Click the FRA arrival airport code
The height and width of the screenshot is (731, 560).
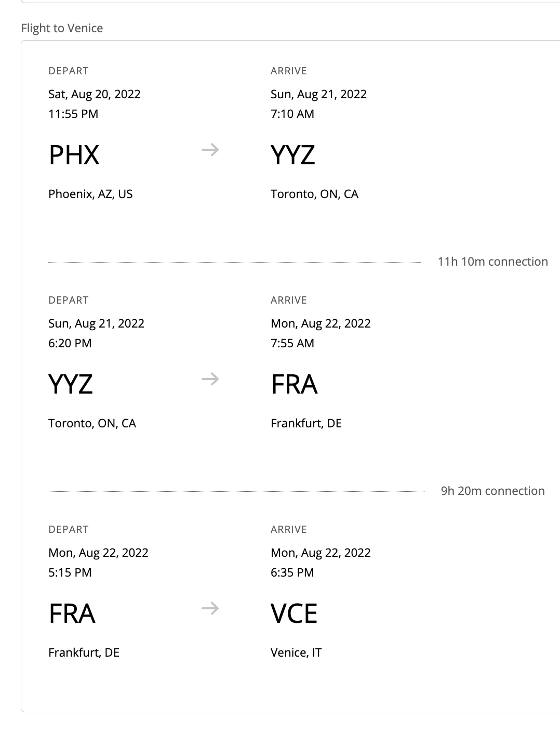294,384
